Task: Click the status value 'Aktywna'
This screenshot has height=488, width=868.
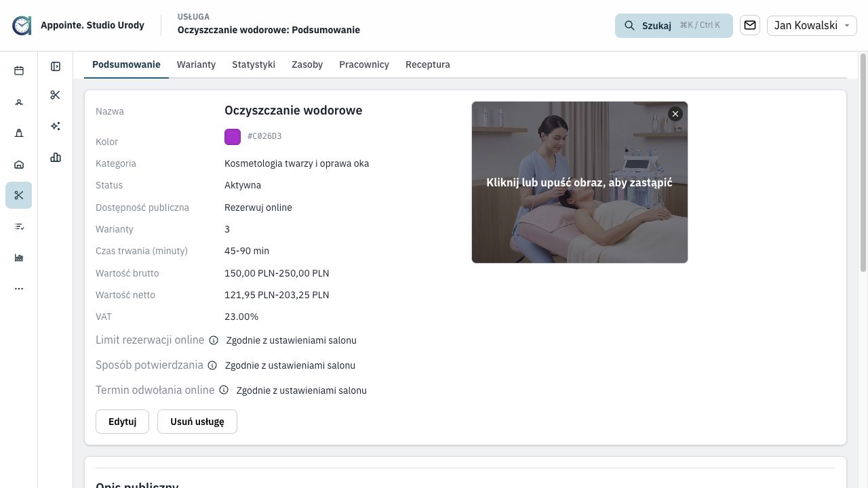Action: pos(243,185)
